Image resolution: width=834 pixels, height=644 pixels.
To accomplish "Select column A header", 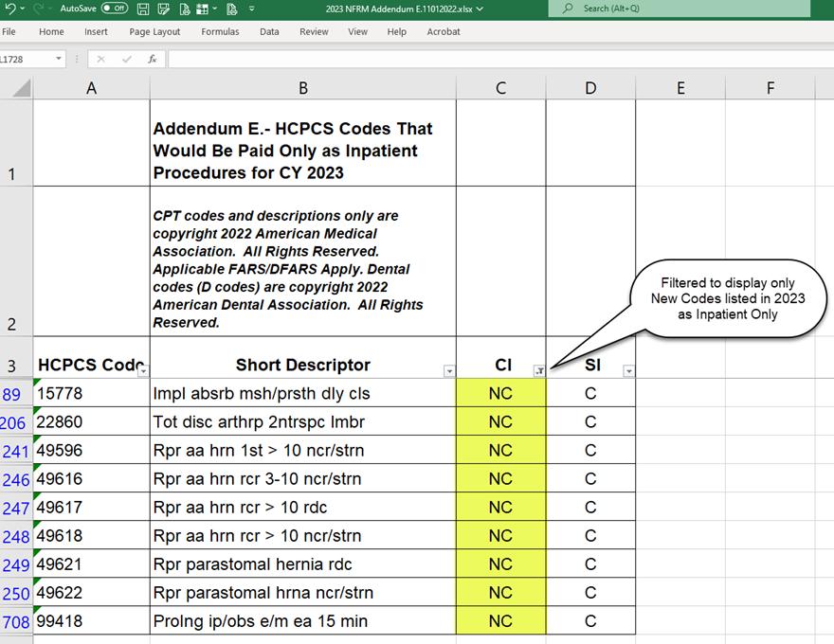I will pos(92,88).
